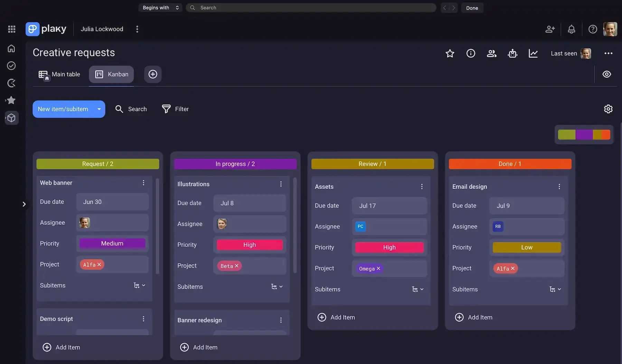Add Item in the Done column

474,317
